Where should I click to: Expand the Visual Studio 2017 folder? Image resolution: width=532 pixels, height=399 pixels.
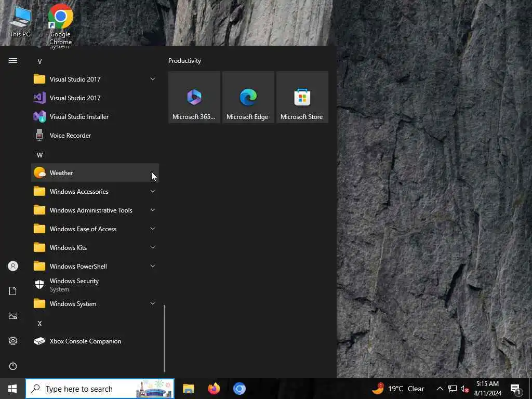pyautogui.click(x=95, y=79)
